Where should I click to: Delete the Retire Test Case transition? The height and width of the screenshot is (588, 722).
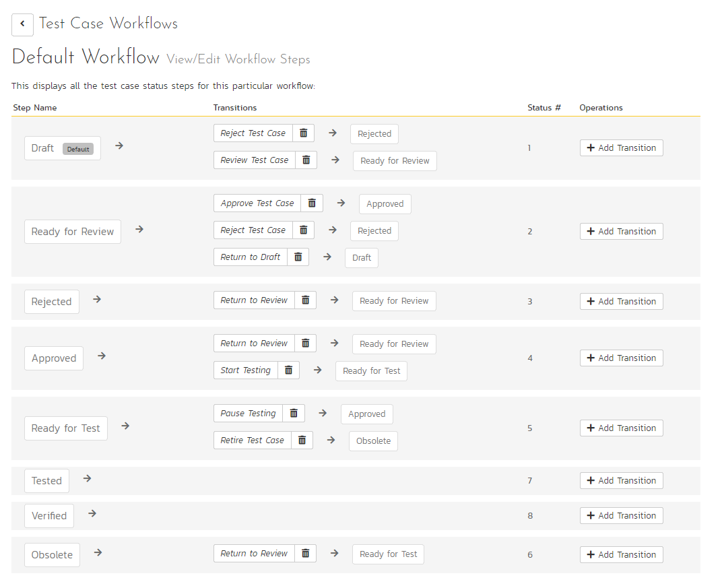[x=302, y=440]
